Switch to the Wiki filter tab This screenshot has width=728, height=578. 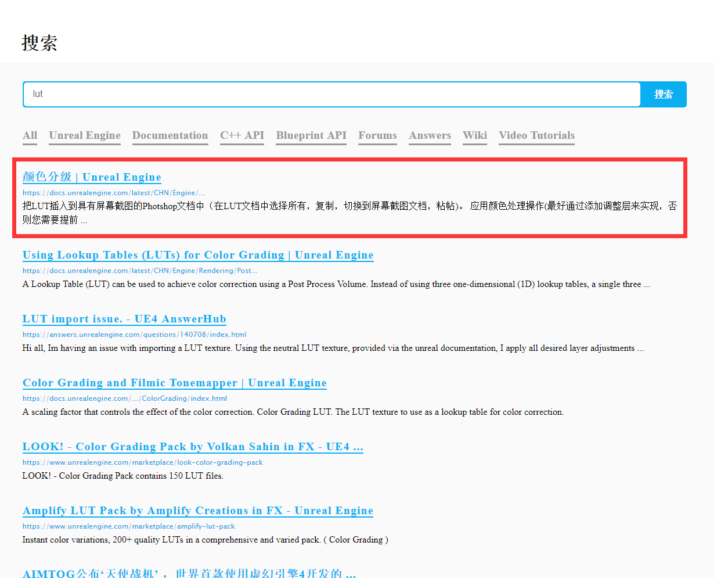click(475, 135)
